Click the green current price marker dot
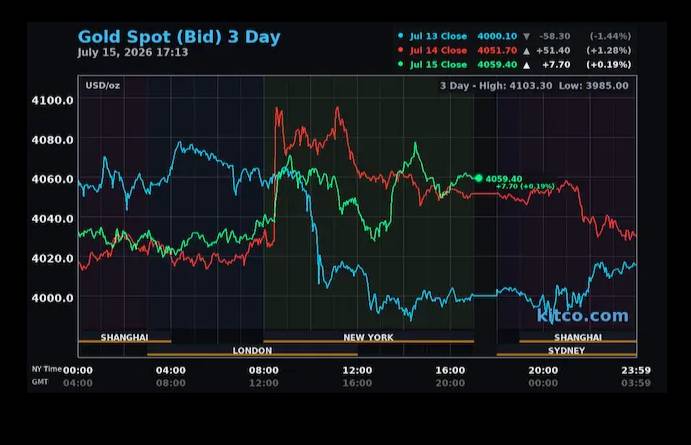 click(479, 178)
